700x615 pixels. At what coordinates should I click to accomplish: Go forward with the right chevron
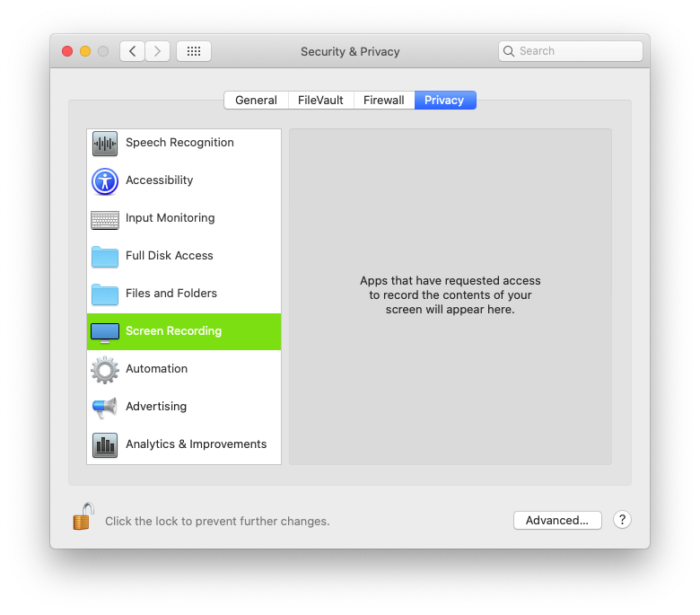click(x=157, y=51)
